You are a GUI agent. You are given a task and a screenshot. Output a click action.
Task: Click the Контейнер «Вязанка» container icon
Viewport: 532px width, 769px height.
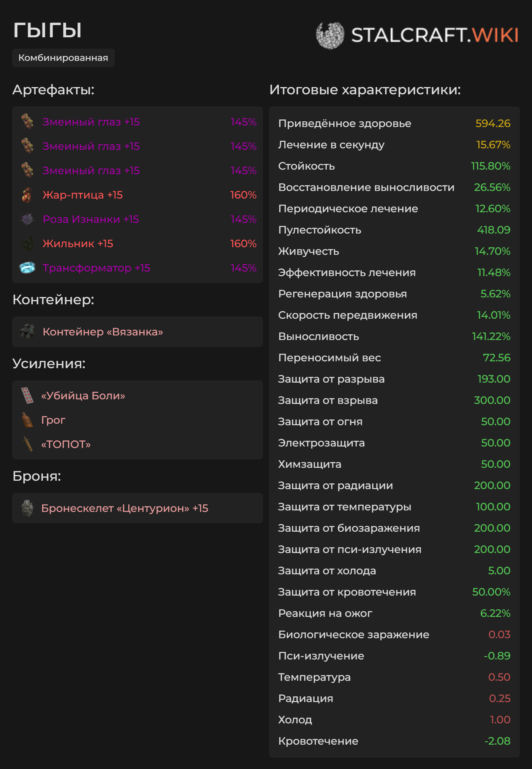click(27, 332)
